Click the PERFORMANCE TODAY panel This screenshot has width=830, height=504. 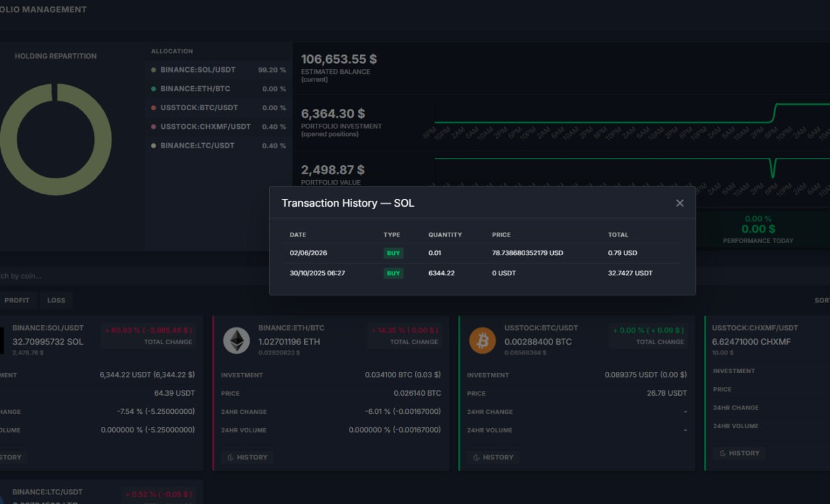(758, 229)
